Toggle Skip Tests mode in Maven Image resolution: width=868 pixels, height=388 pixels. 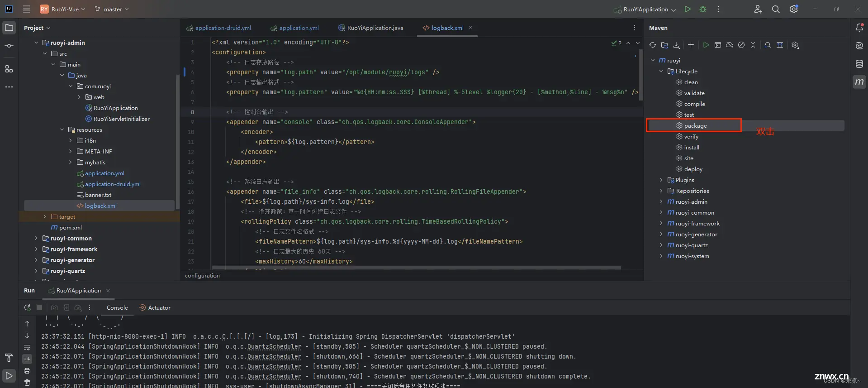pos(741,45)
